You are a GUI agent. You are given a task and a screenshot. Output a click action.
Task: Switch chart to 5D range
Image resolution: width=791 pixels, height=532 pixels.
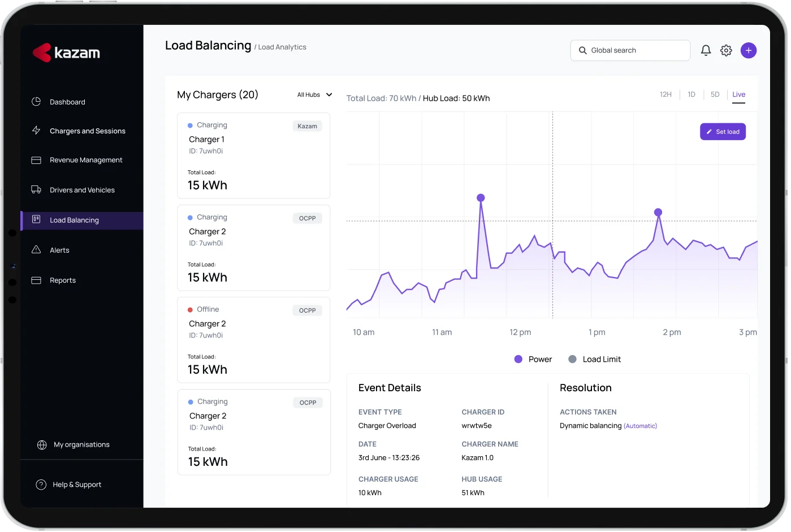(x=715, y=94)
